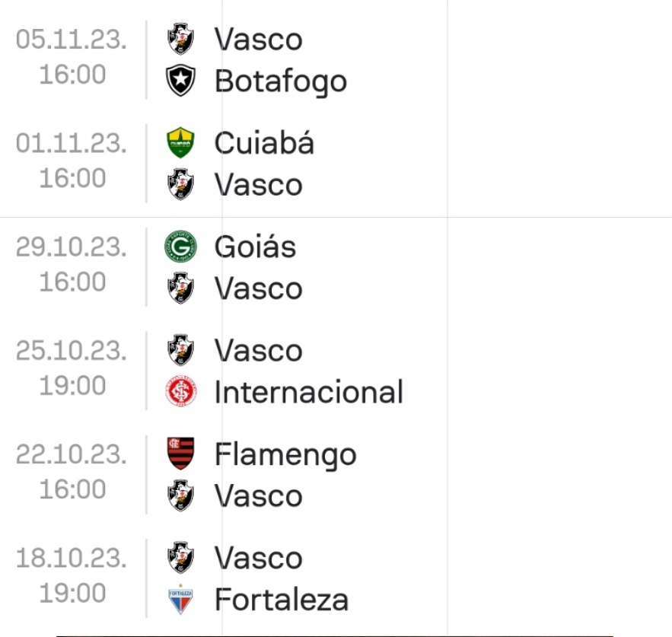Open the Cuiabá team link
The width and height of the screenshot is (672, 637).
263,143
